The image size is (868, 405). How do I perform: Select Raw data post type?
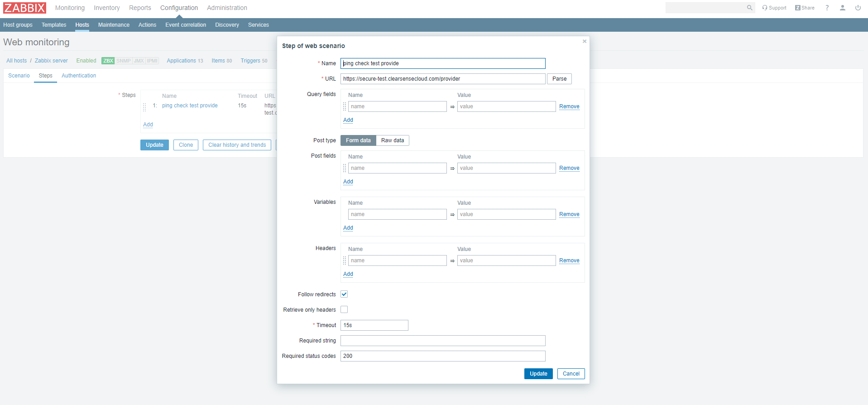(393, 140)
